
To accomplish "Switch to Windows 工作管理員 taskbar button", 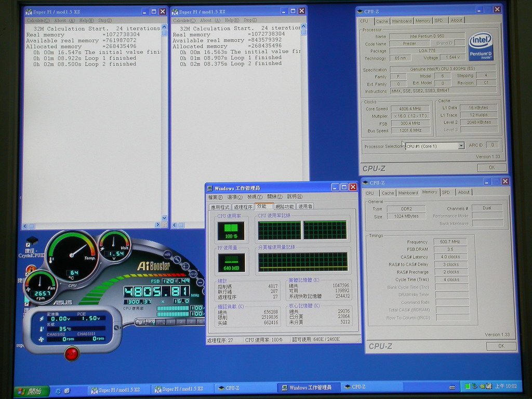I will tap(307, 388).
